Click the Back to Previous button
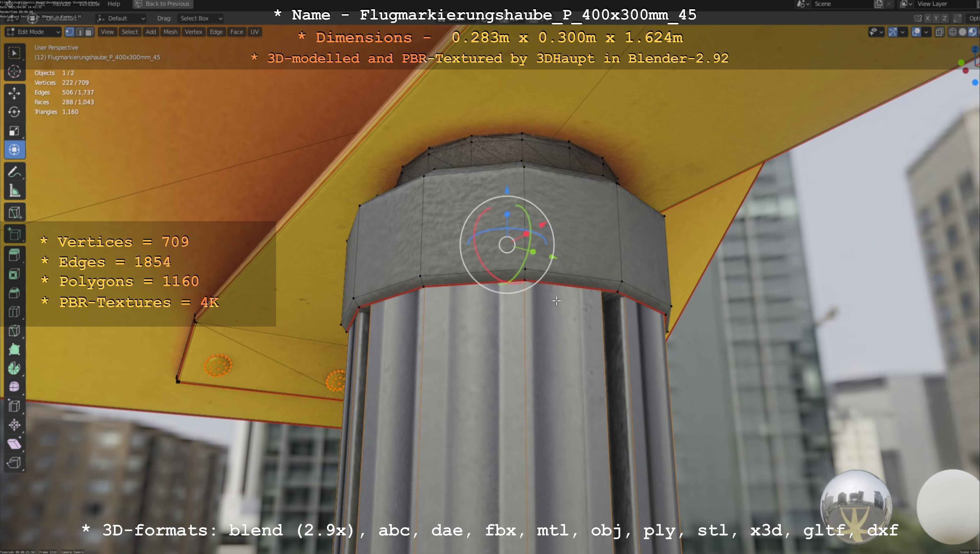The height and width of the screenshot is (554, 980). click(163, 4)
